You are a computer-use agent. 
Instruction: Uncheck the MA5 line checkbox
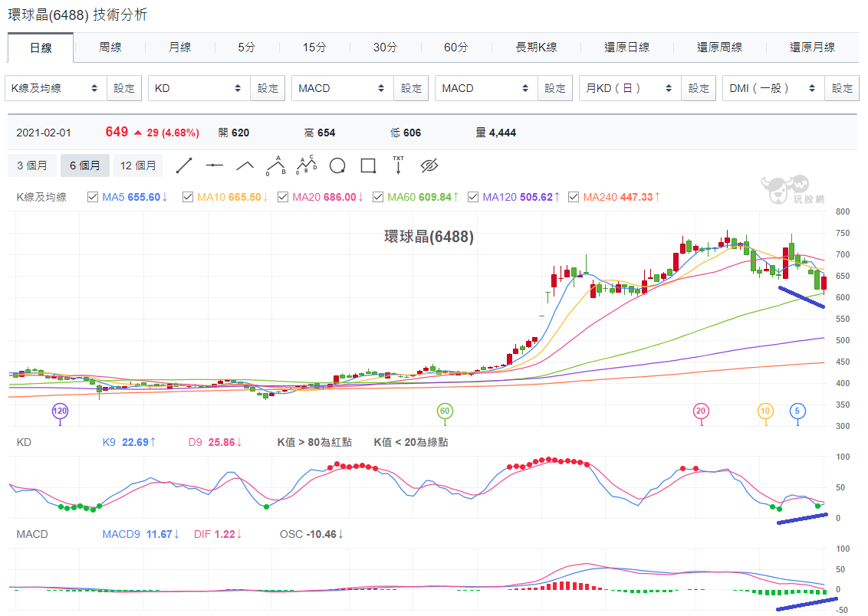(93, 197)
